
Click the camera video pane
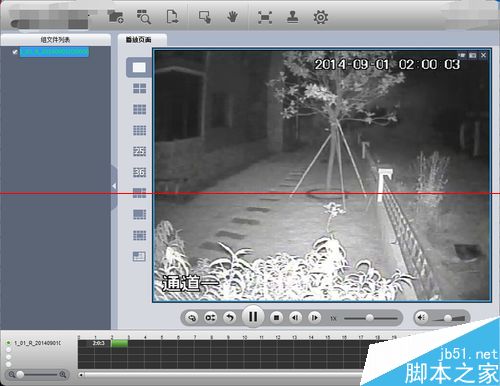tap(322, 176)
